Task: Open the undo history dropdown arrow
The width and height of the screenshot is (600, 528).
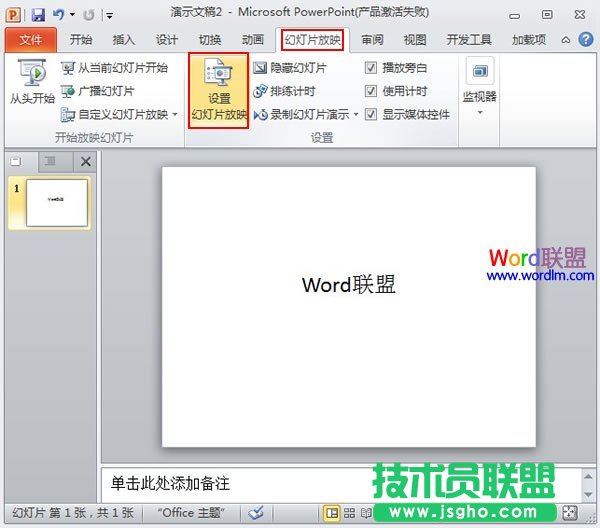Action: [x=72, y=15]
